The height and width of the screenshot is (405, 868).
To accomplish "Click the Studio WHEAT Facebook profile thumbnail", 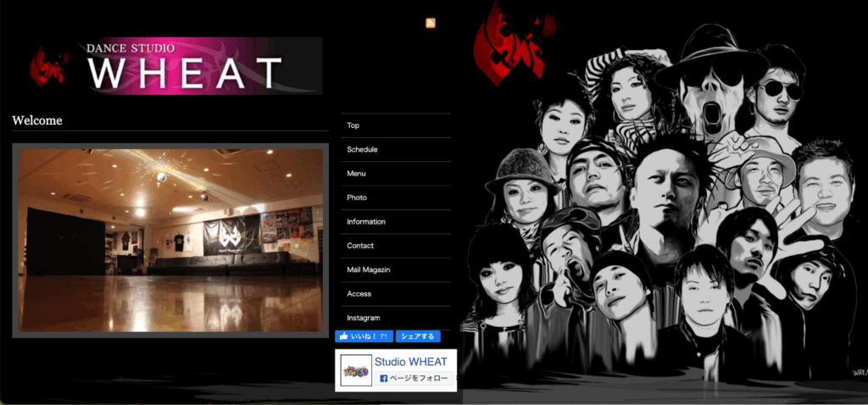I will coord(356,371).
